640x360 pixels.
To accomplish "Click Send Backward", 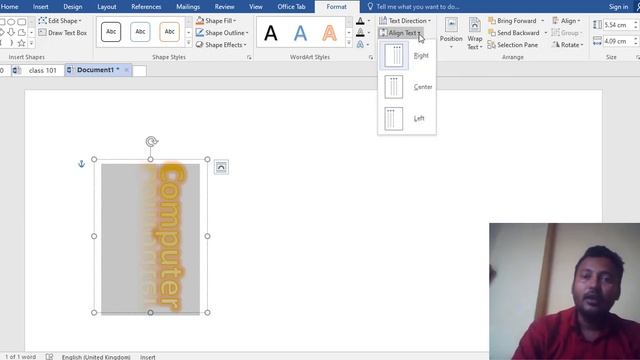I will pyautogui.click(x=514, y=33).
